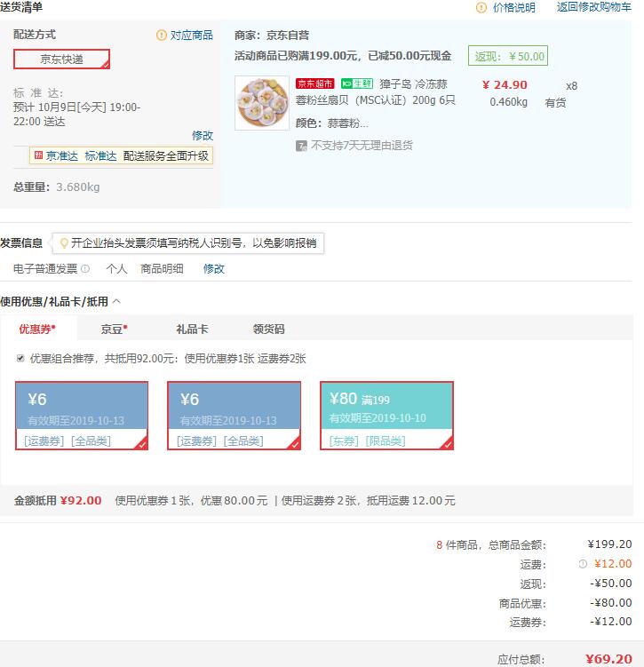Click the 返现 ¥50.00 badge
This screenshot has width=644, height=667.
pos(508,56)
